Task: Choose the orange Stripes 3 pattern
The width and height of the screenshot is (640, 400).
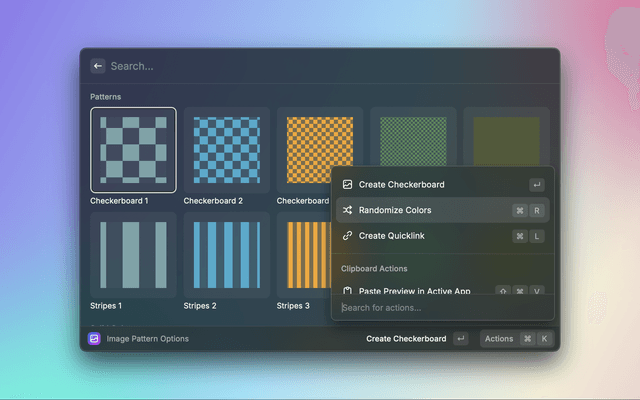Action: point(303,255)
